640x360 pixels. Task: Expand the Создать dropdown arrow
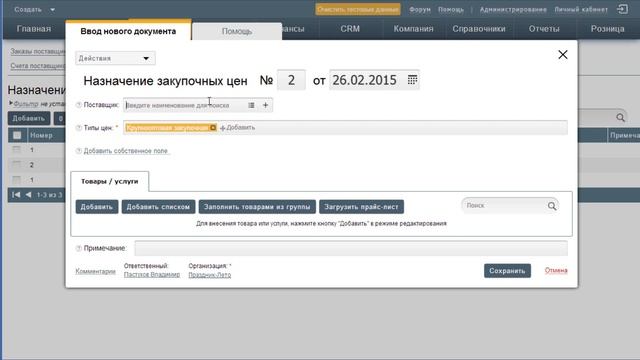pos(52,9)
